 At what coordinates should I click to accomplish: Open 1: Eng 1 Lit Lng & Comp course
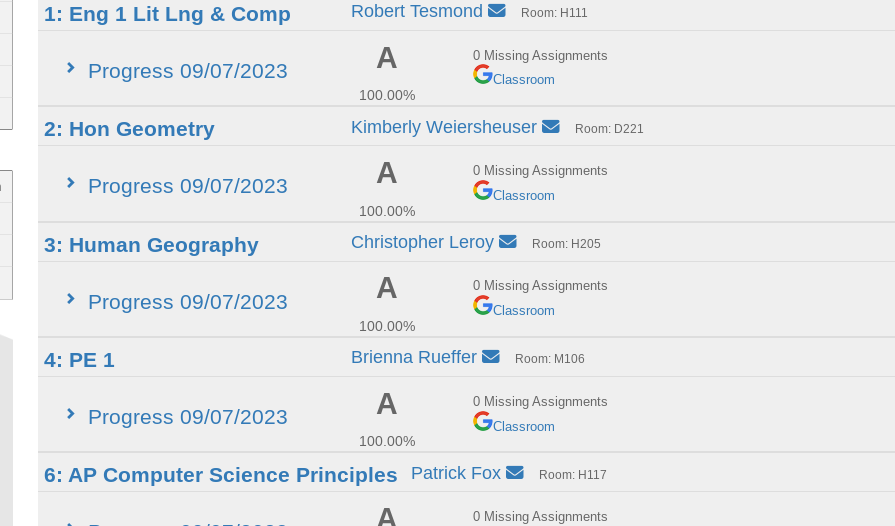click(x=167, y=14)
